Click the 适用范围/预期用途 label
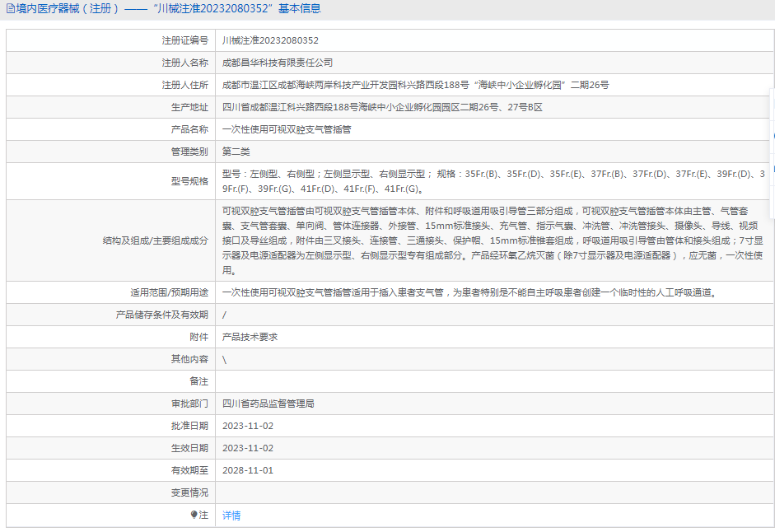Screen dimensions: 775x532 point(170,292)
